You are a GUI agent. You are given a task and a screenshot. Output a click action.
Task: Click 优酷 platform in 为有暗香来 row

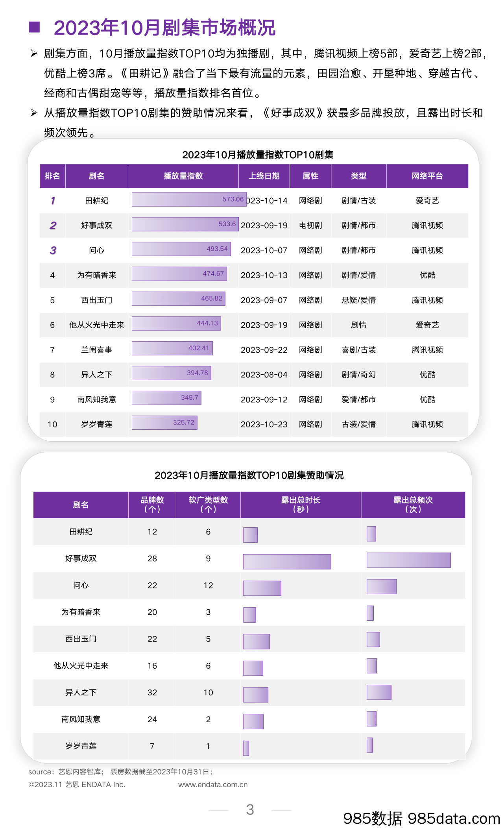427,275
